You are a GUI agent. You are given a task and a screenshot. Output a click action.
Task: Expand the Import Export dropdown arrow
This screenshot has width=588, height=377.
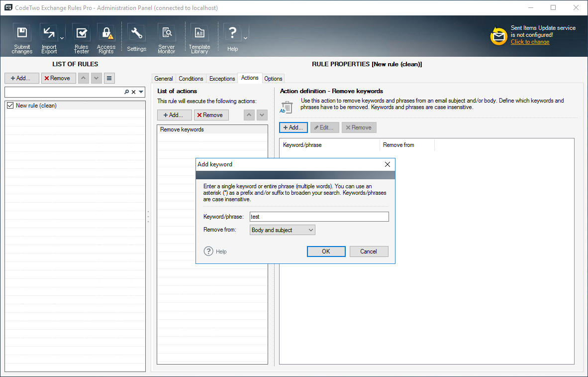pos(62,38)
